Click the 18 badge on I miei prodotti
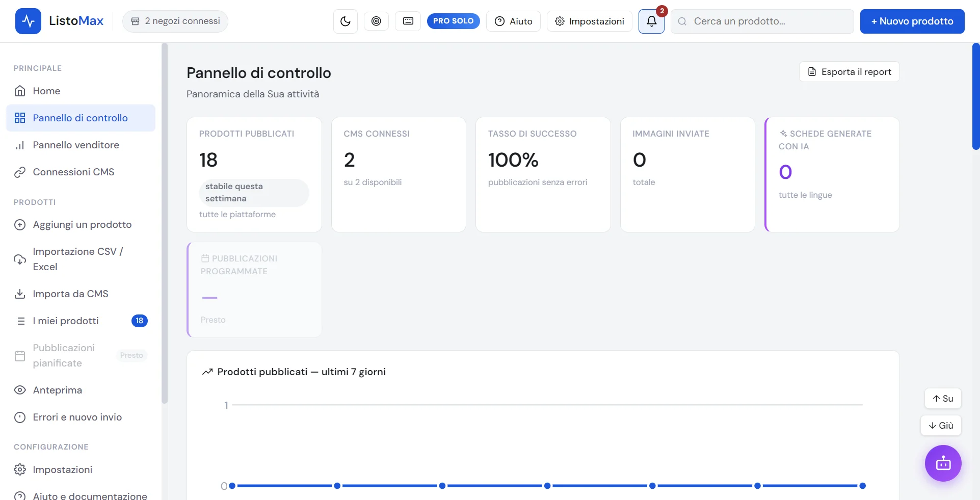Viewport: 980px width, 500px height. click(x=140, y=321)
